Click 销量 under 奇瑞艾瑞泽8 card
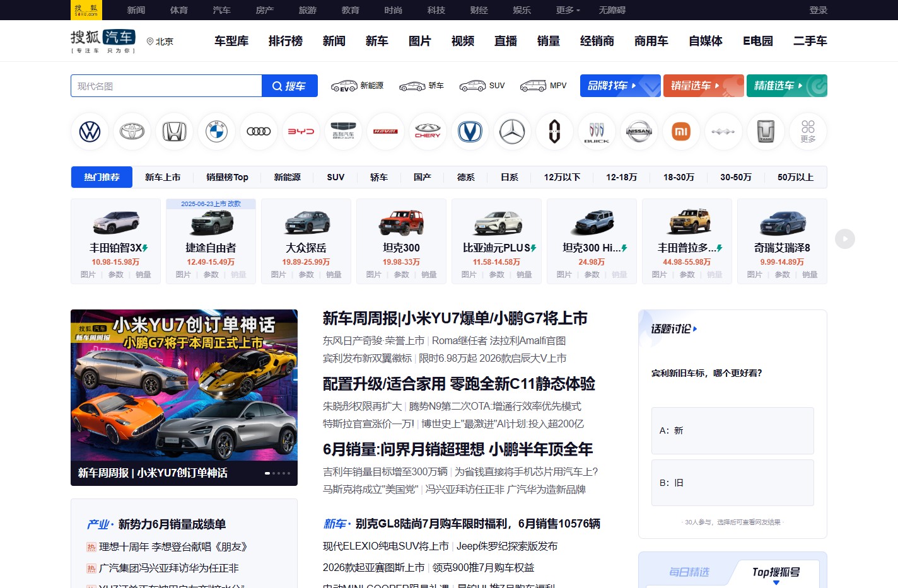 (x=810, y=275)
